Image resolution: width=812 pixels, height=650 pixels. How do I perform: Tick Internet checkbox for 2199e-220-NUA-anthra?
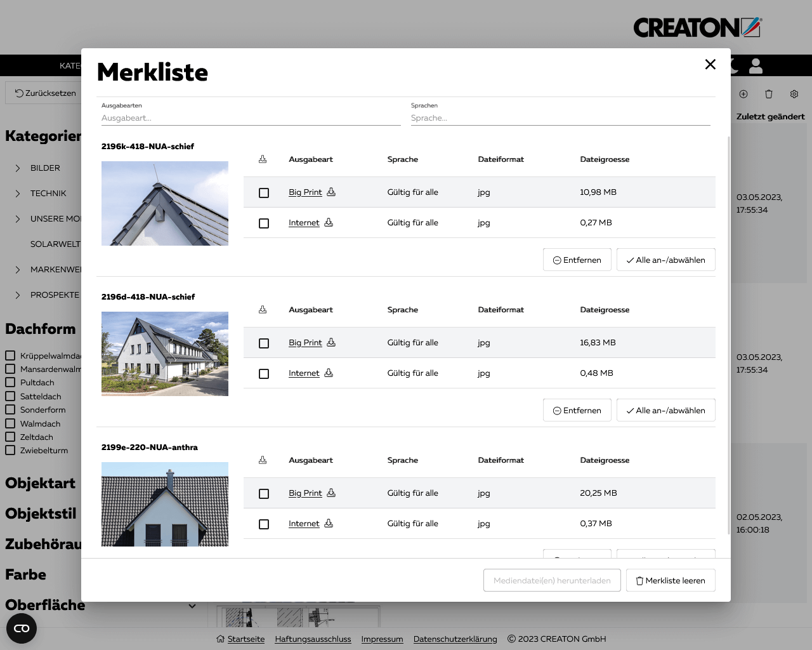(x=264, y=524)
